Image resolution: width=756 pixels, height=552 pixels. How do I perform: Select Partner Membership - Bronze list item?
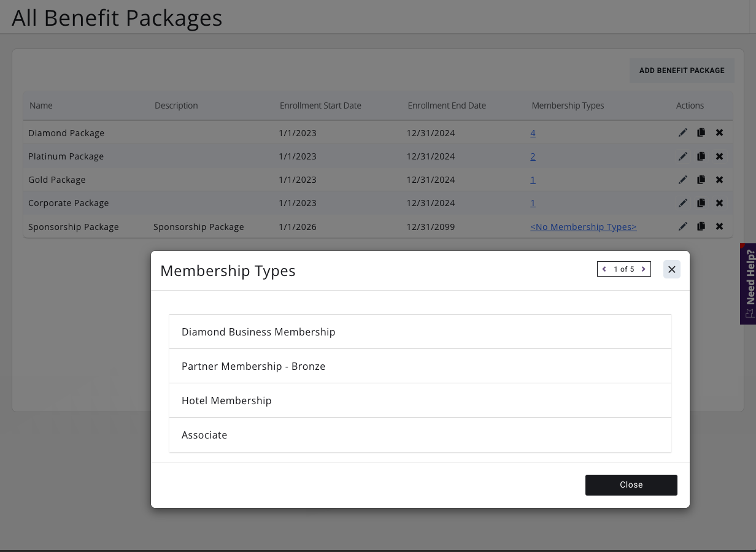click(420, 366)
